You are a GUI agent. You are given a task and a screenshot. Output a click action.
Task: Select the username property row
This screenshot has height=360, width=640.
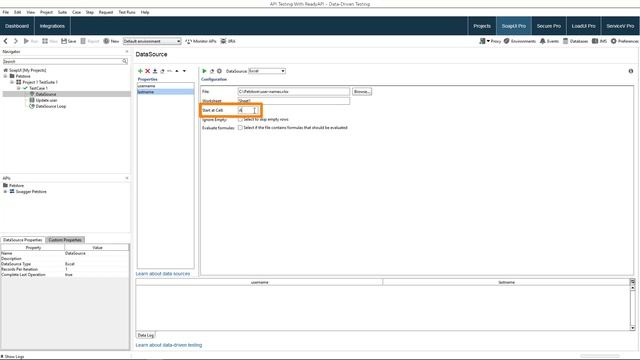tap(165, 86)
